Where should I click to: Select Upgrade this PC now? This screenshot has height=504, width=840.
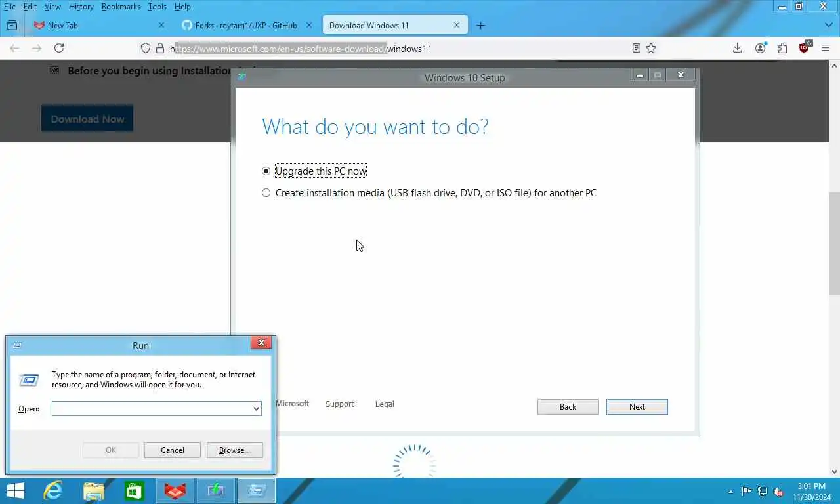(314, 171)
